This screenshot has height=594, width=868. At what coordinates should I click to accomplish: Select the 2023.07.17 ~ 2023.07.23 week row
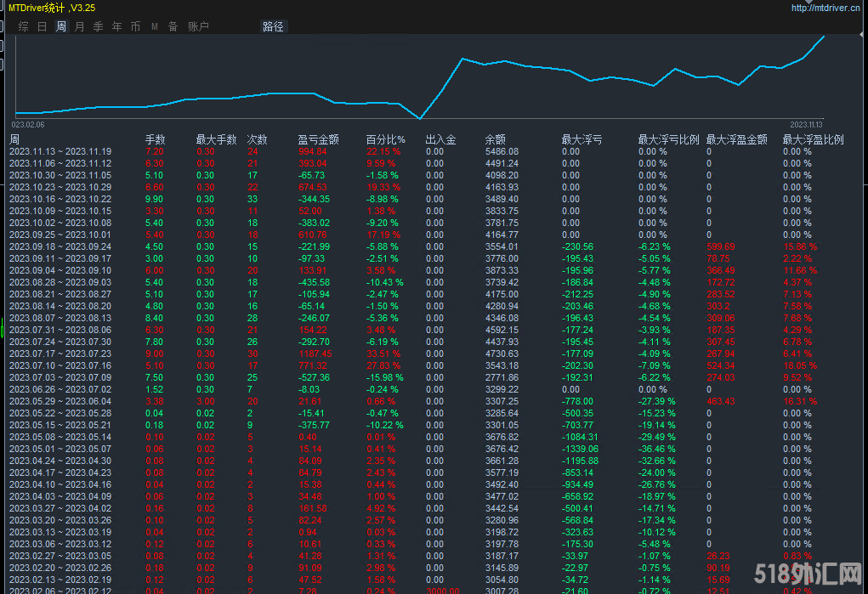(60, 354)
